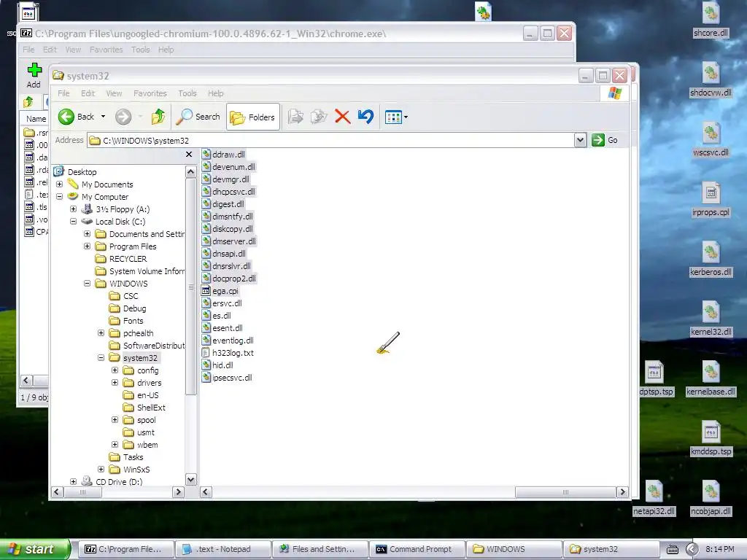Expand Program Files tree node
747x560 pixels.
tap(88, 246)
